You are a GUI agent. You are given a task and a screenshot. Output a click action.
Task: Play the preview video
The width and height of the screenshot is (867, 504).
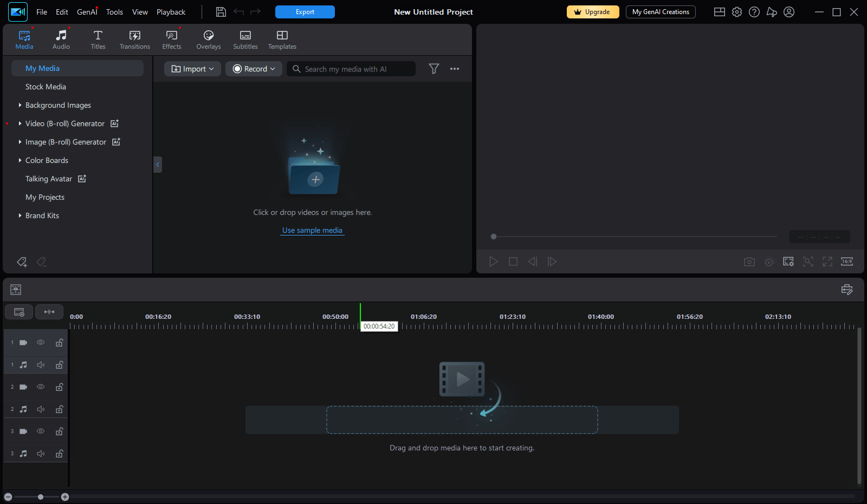coord(493,262)
